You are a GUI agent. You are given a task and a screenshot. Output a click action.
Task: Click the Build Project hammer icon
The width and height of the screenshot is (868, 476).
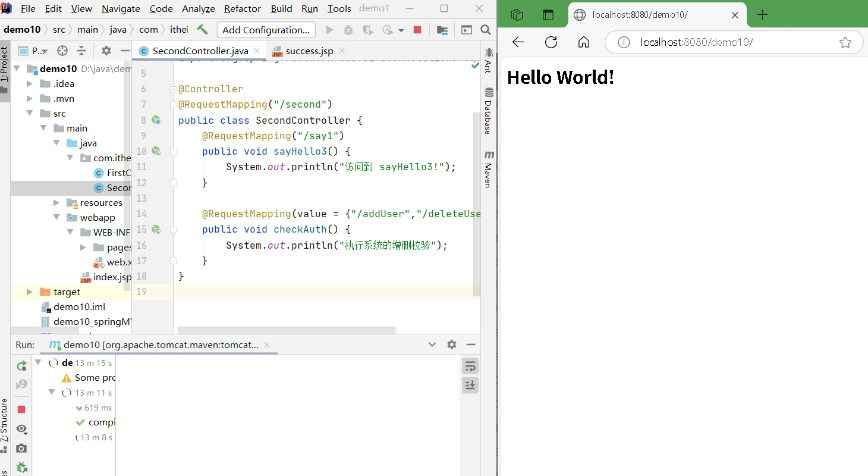pyautogui.click(x=203, y=30)
